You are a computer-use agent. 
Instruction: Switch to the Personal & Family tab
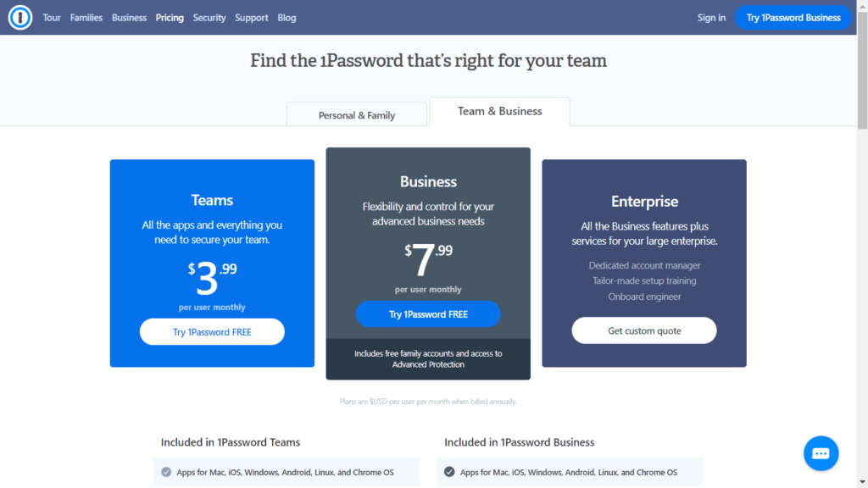click(x=356, y=114)
